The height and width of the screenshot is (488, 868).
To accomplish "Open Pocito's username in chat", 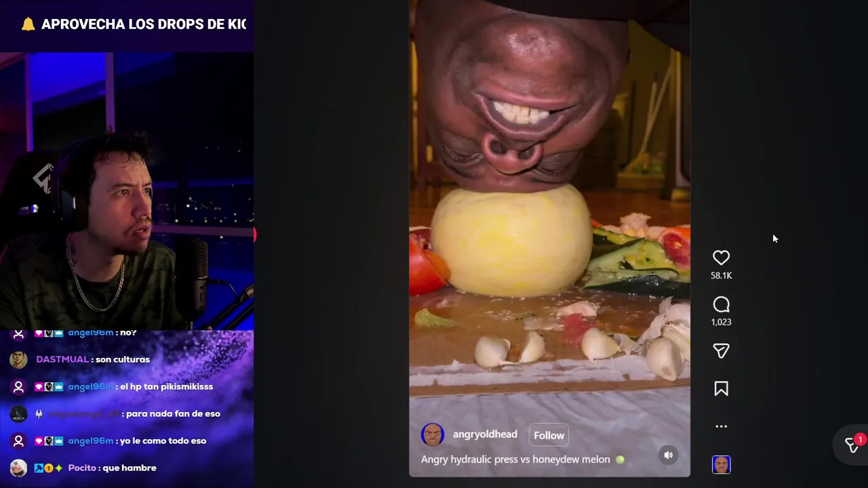I will pyautogui.click(x=82, y=468).
